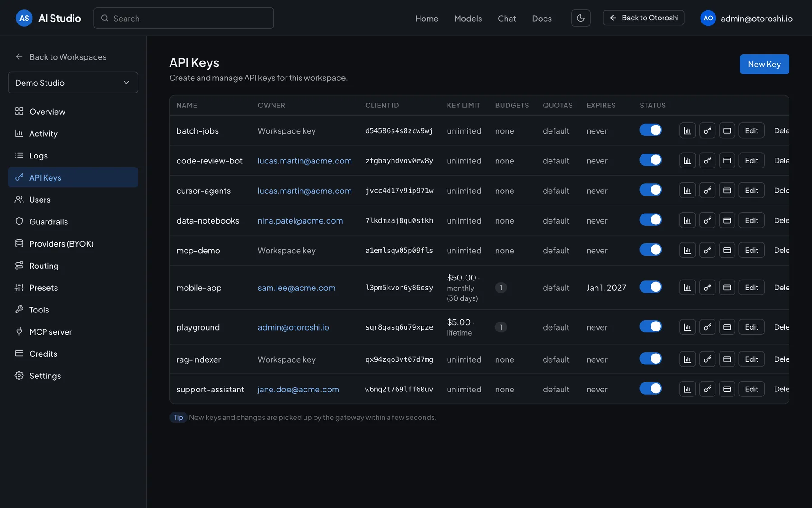Open Routing in sidebar

point(73,266)
